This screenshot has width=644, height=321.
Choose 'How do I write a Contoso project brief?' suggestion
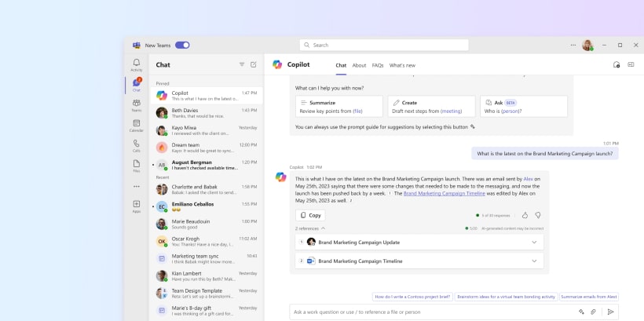click(412, 297)
